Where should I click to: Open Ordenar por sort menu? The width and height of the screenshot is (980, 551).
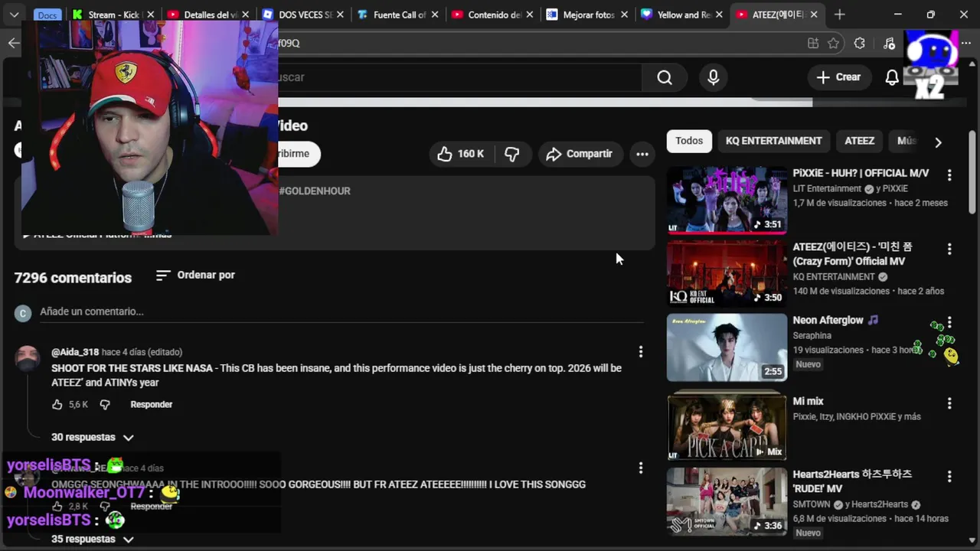[x=195, y=275]
